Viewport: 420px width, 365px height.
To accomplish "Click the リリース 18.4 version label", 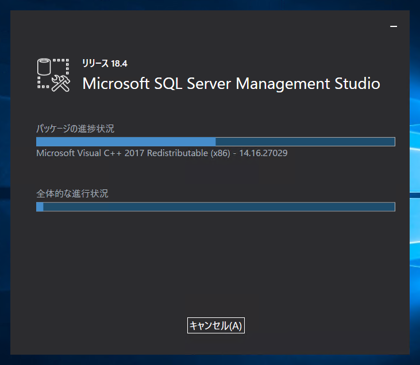I will (x=105, y=63).
